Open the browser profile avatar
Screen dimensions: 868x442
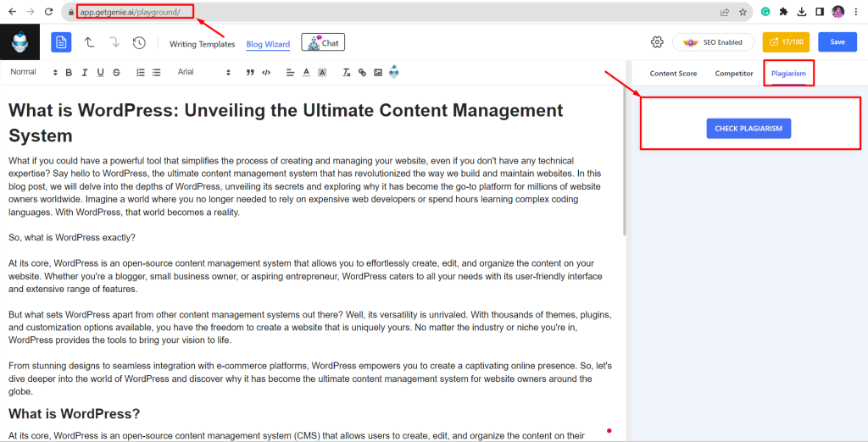click(x=838, y=12)
